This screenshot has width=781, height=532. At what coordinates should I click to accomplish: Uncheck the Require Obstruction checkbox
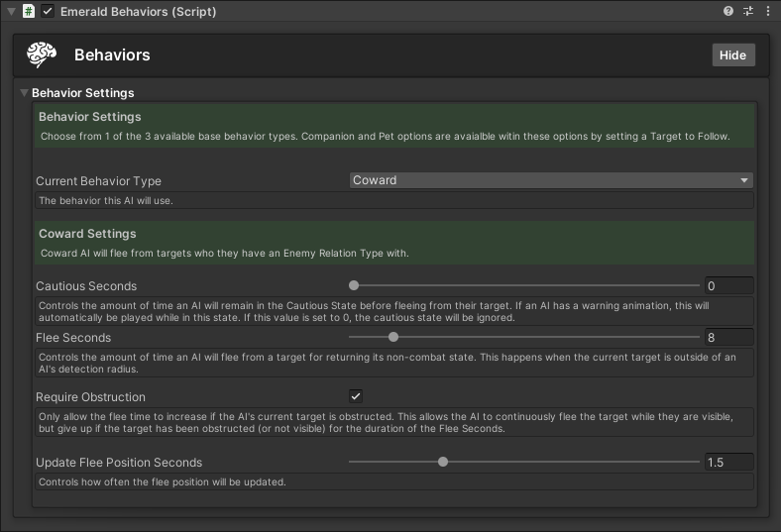pos(356,396)
